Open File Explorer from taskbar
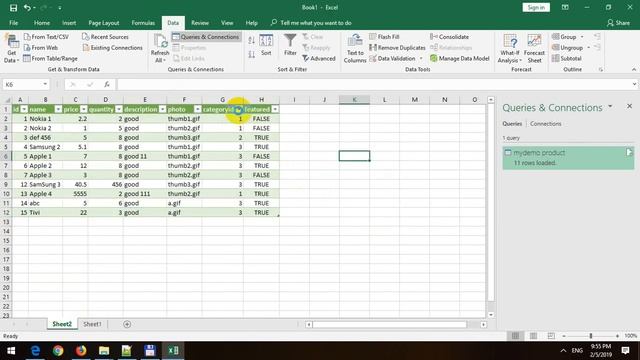 pos(104,351)
